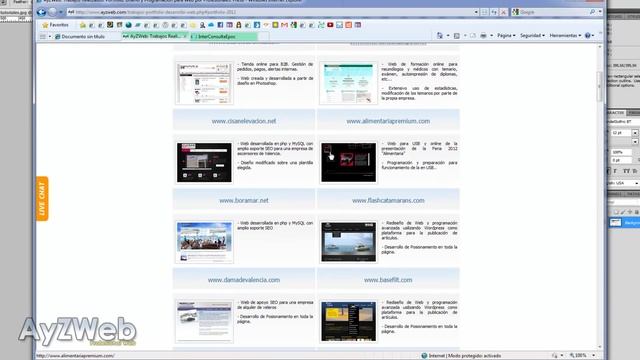Click the page vertical scrollbar thumb
640x360 pixels.
tap(599, 87)
